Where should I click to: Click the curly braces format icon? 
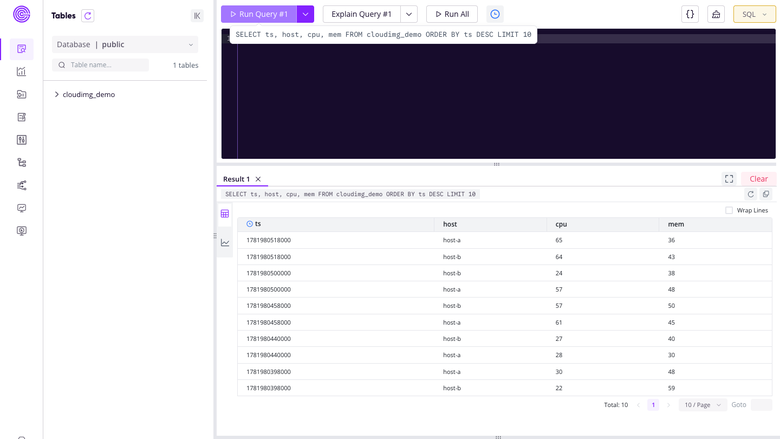coord(690,14)
